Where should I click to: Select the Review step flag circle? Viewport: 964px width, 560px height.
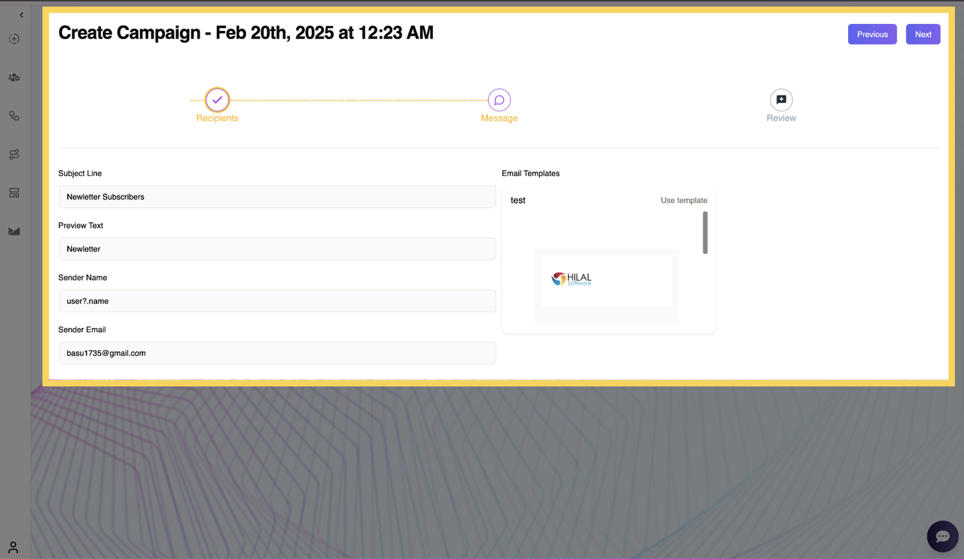(x=781, y=99)
